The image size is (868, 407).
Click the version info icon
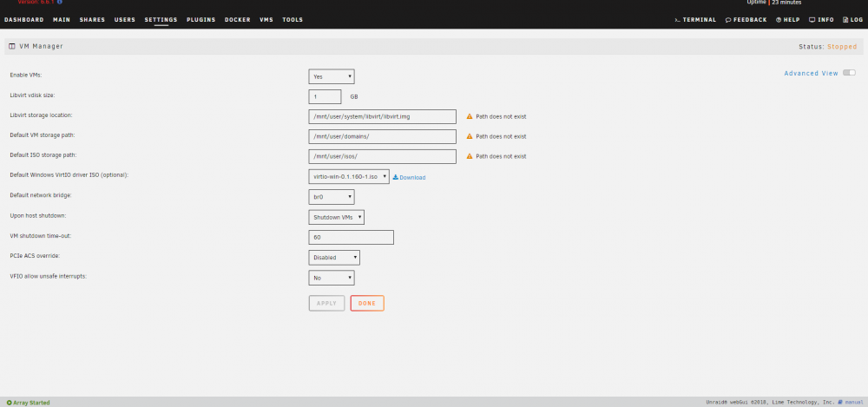click(59, 3)
